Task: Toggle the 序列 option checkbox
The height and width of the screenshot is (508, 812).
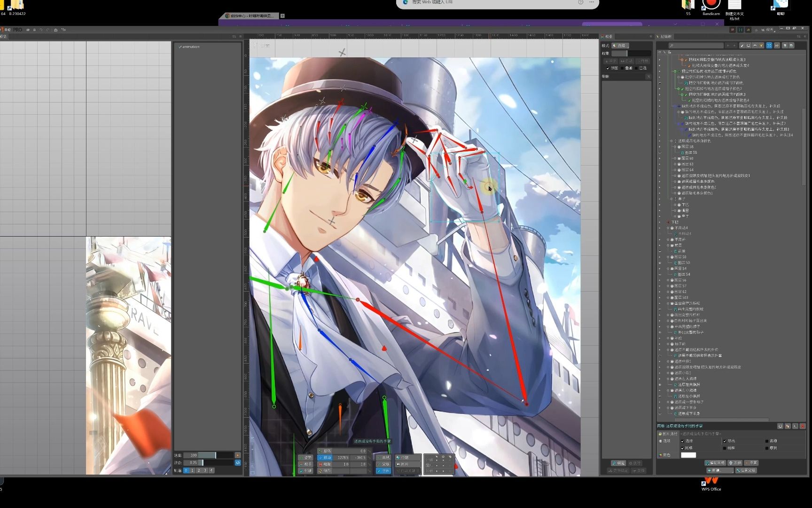Action: tap(767, 448)
